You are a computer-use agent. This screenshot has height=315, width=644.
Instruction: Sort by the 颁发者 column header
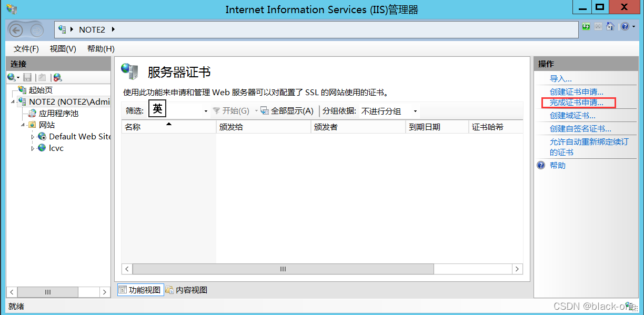(358, 127)
